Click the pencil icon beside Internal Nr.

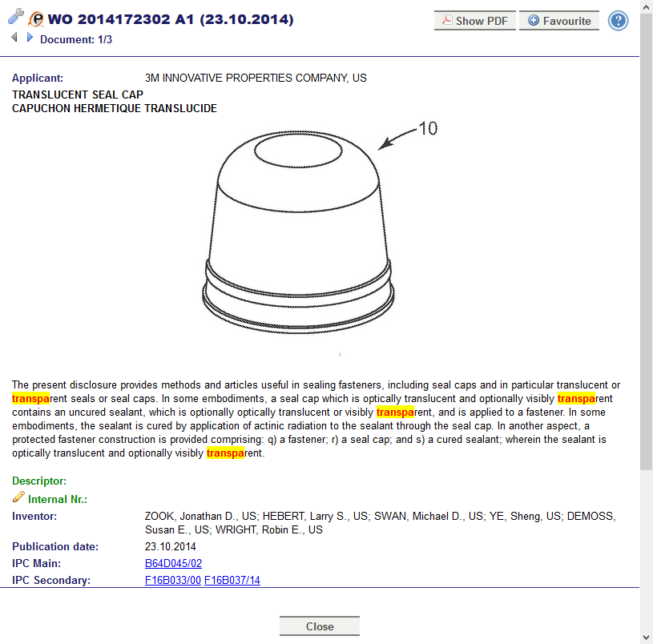(18, 497)
